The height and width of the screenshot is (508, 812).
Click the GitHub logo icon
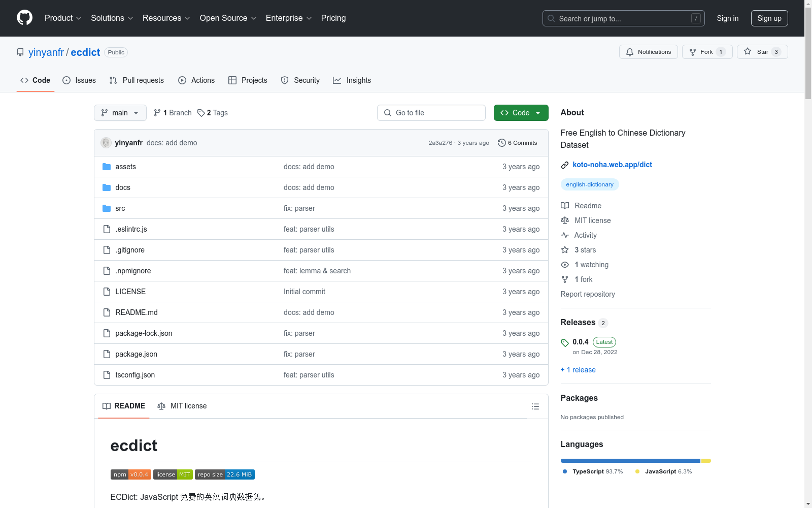(24, 18)
